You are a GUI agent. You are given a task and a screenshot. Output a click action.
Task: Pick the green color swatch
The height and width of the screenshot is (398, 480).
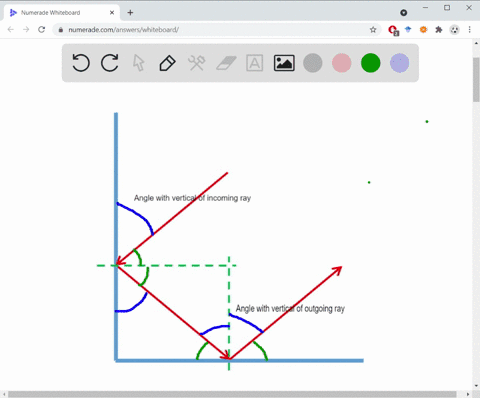(371, 63)
